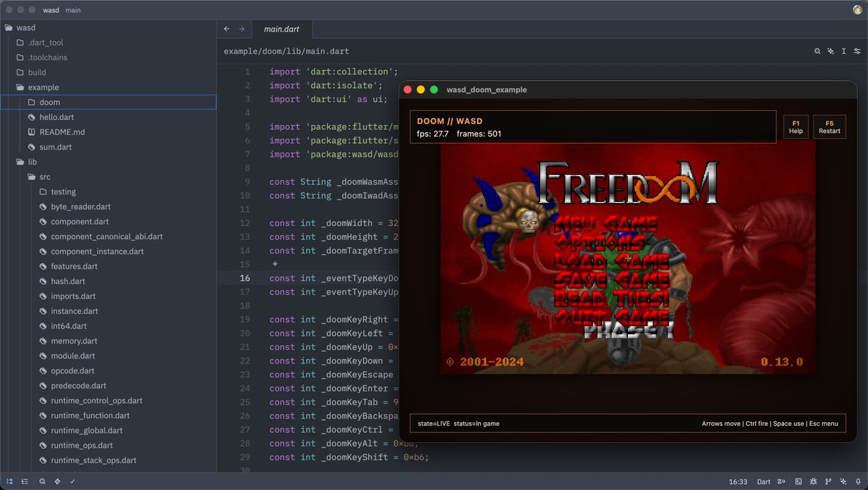This screenshot has height=490, width=868.
Task: Click the user avatar in title bar
Action: [858, 10]
